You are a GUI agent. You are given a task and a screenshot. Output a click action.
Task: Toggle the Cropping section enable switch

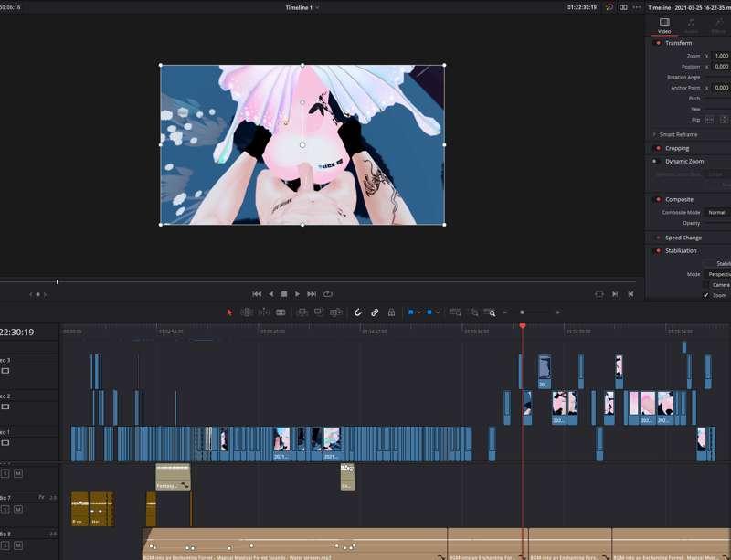658,148
